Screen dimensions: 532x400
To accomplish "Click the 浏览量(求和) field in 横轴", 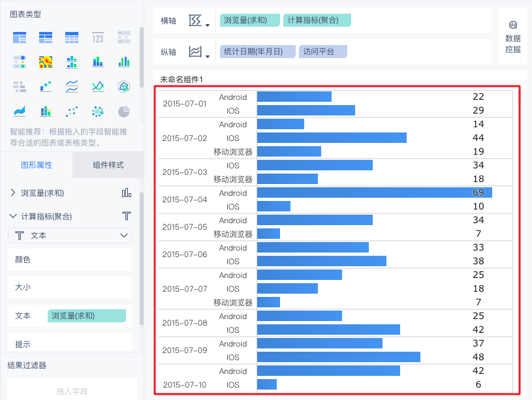I will (250, 20).
